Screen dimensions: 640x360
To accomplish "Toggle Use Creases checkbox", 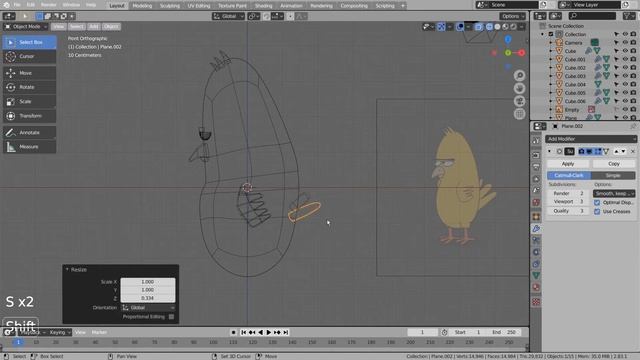I will point(597,211).
